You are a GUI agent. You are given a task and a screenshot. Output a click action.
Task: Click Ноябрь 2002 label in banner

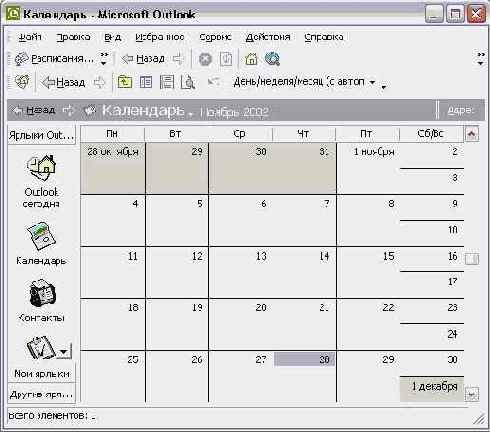(234, 112)
